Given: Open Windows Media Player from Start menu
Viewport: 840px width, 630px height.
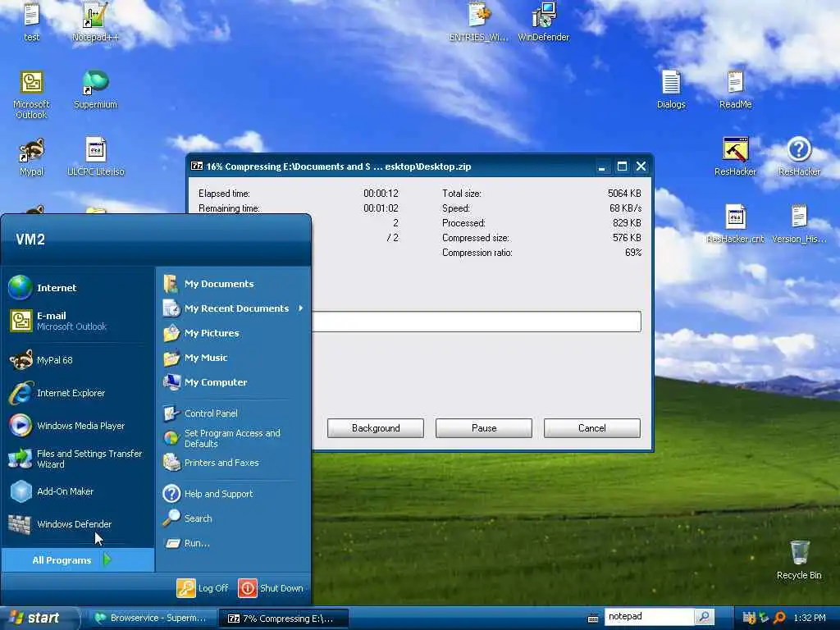Looking at the screenshot, I should click(x=78, y=426).
